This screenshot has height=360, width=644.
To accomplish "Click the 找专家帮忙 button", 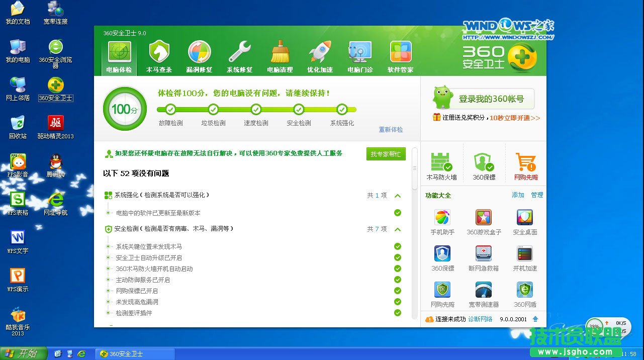I will point(386,154).
